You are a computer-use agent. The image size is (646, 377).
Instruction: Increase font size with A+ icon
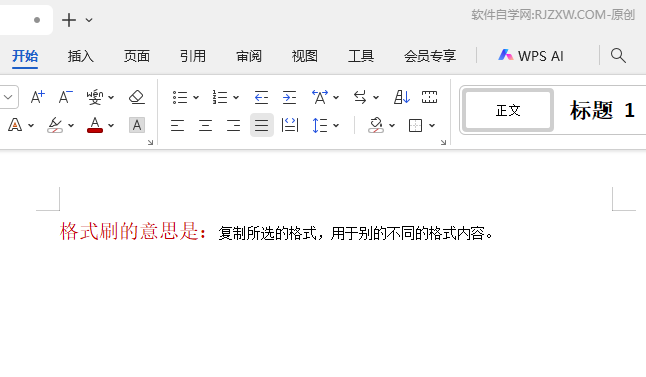point(37,97)
